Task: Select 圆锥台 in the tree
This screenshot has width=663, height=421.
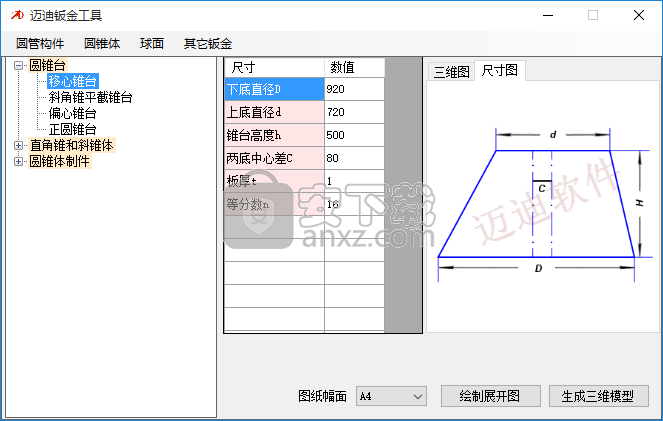Action: tap(47, 66)
